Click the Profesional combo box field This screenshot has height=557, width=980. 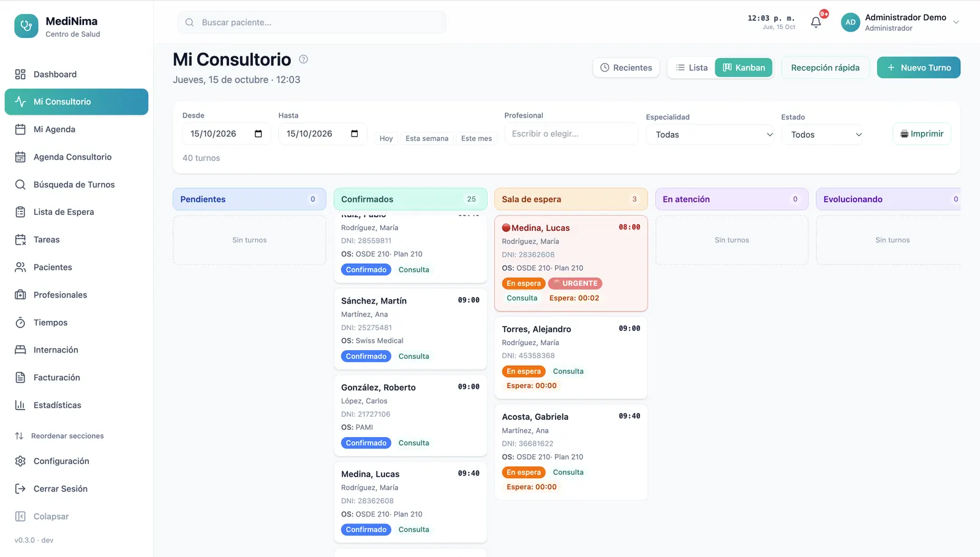click(x=571, y=133)
